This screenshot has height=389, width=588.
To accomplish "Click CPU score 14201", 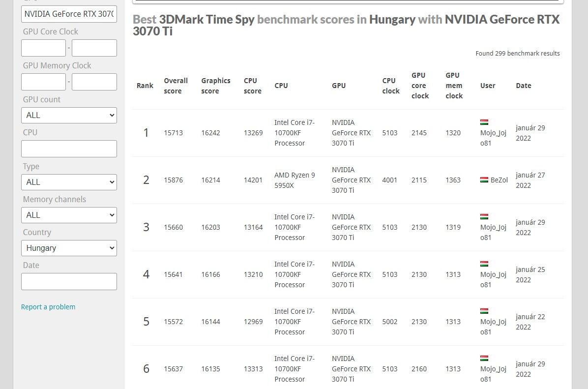I will point(253,180).
